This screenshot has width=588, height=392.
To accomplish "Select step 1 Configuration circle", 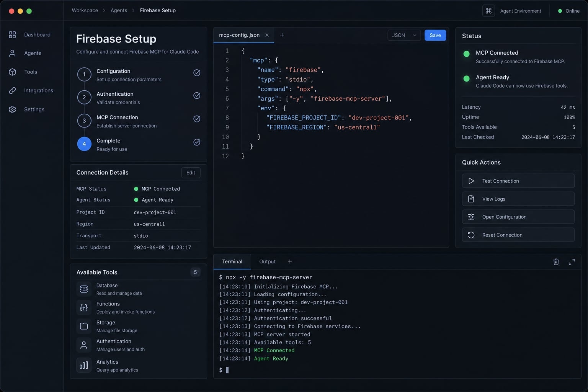I will tap(84, 74).
